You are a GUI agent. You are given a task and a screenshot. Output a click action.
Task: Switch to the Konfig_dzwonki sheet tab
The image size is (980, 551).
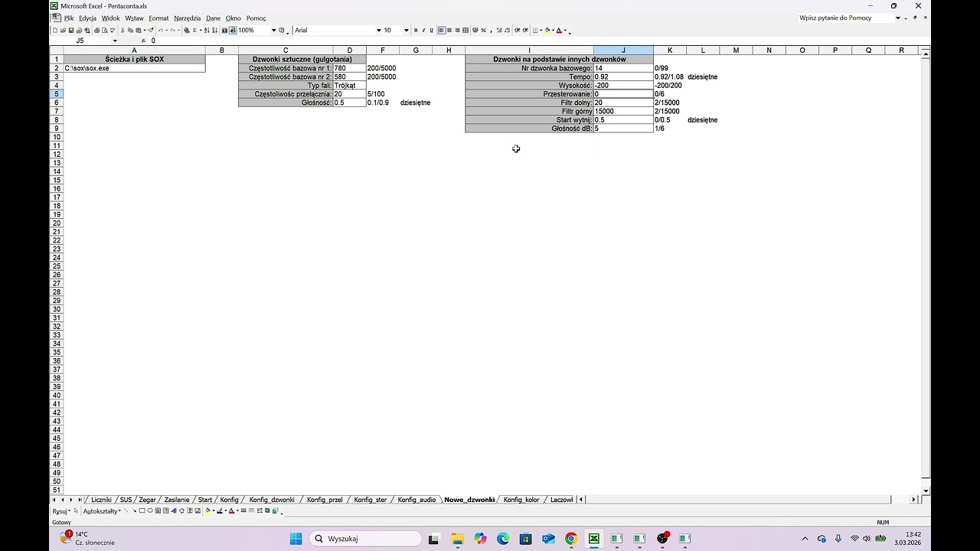pyautogui.click(x=272, y=500)
